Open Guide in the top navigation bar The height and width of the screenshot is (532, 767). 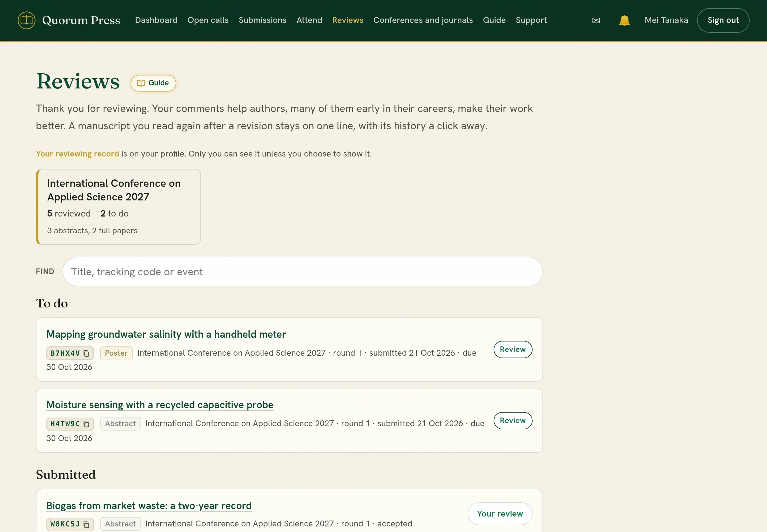click(x=494, y=20)
